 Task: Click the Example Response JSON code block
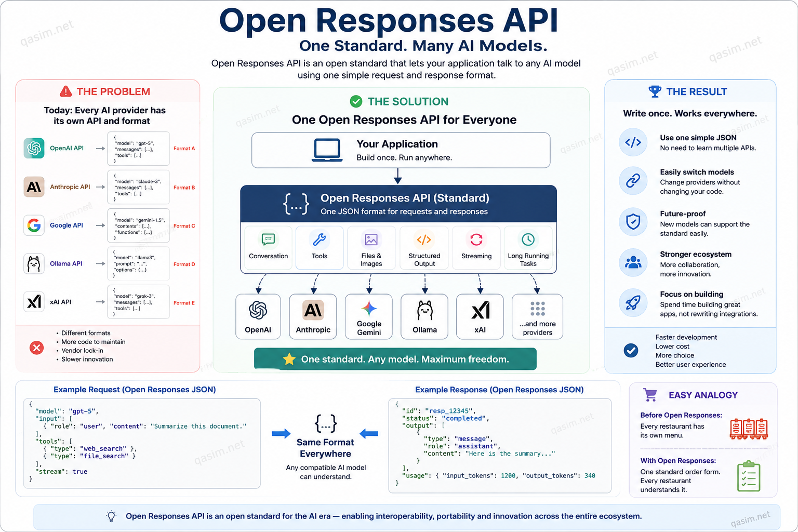[x=500, y=445]
